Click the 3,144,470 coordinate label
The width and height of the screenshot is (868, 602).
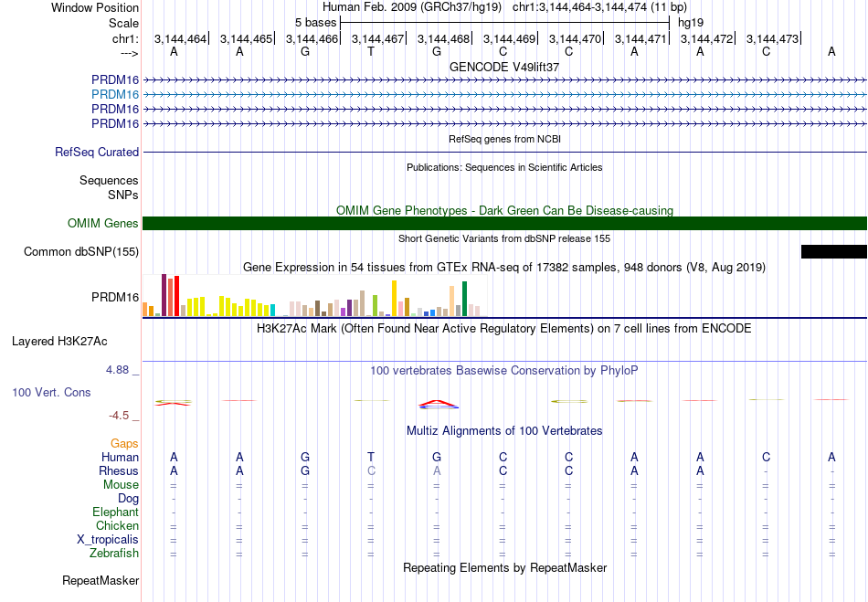[575, 38]
